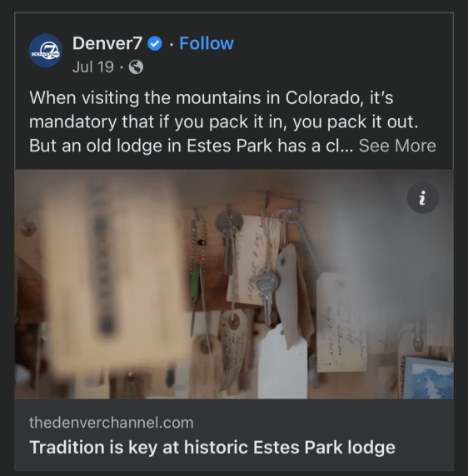Open the article preview photo of keys

click(x=234, y=284)
